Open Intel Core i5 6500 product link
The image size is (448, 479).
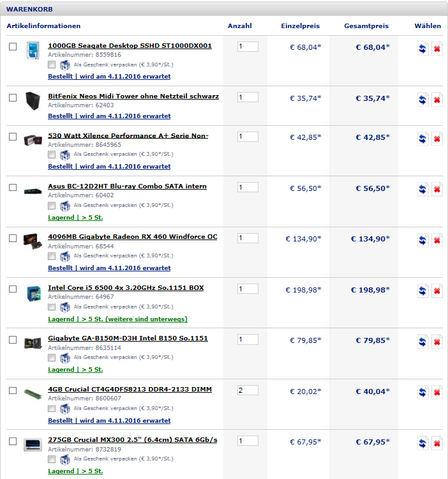126,288
